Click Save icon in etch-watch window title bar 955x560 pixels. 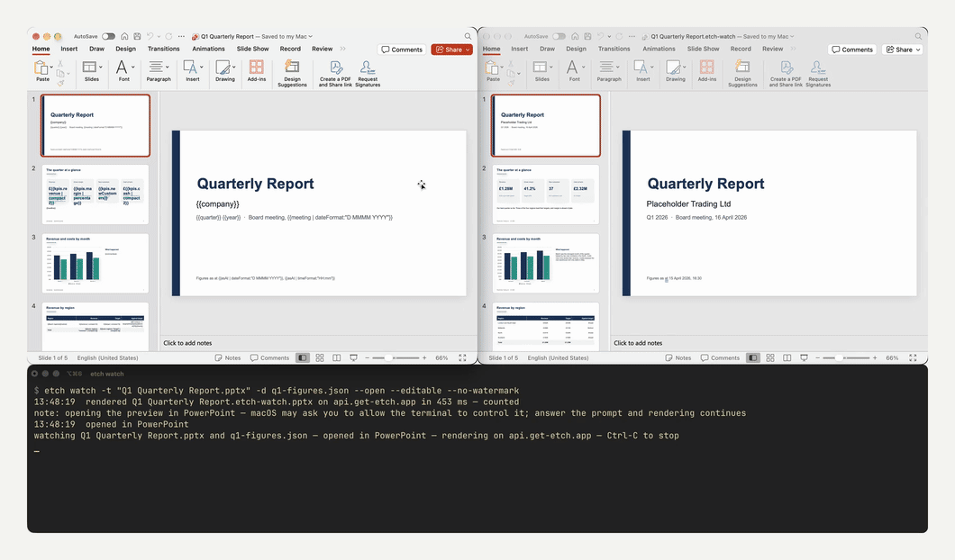click(x=587, y=37)
